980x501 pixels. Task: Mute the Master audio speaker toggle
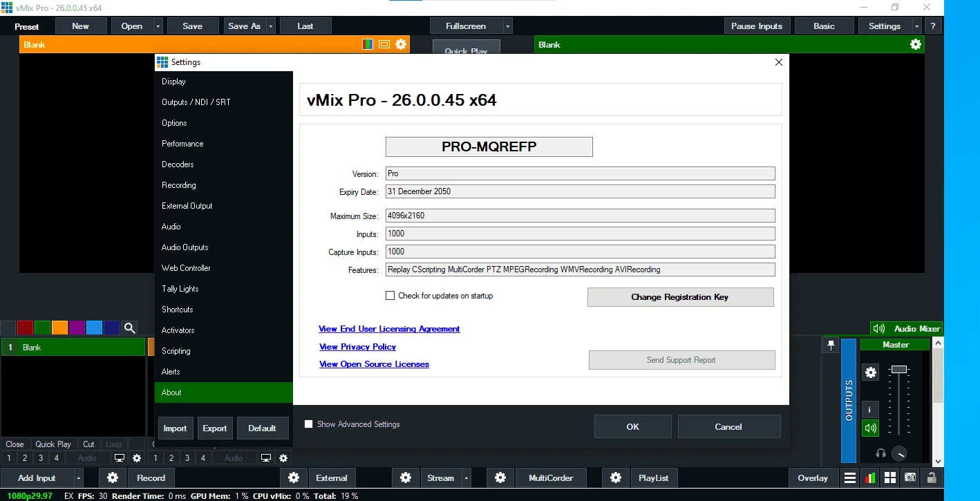click(870, 428)
